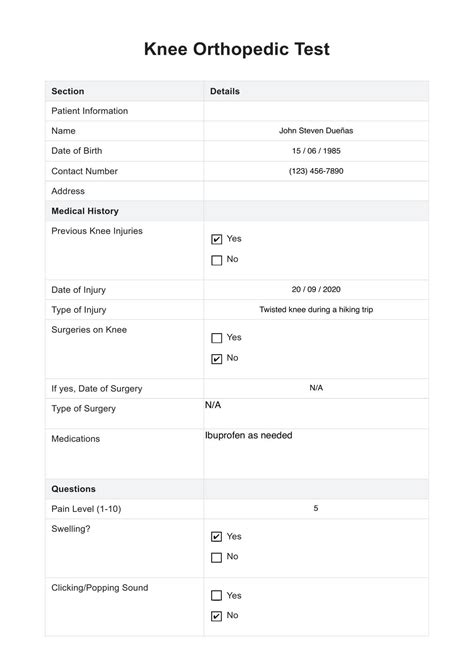The image size is (474, 656).
Task: Check Yes for Previous Knee Injuries
Action: click(x=216, y=239)
